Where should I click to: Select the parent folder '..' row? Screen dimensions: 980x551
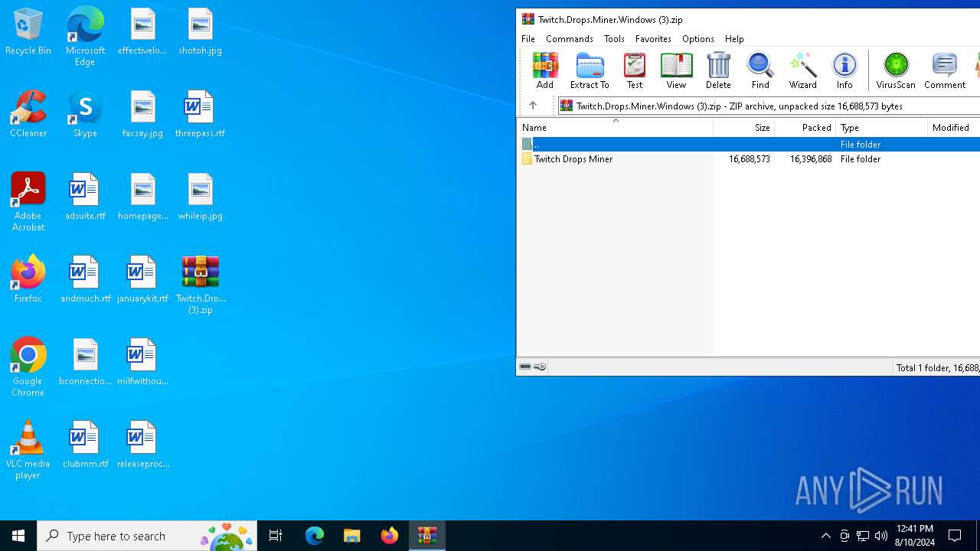point(749,144)
